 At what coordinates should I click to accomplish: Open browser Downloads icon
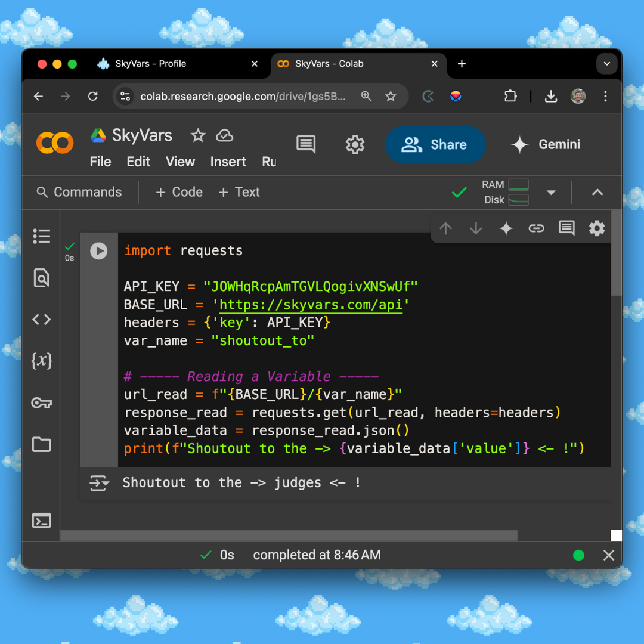[551, 97]
